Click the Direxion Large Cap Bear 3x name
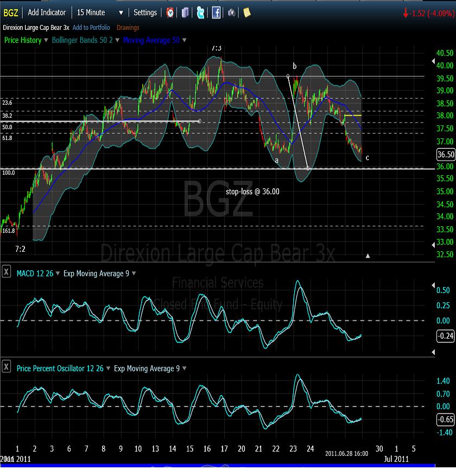456x476 pixels. pyautogui.click(x=36, y=27)
